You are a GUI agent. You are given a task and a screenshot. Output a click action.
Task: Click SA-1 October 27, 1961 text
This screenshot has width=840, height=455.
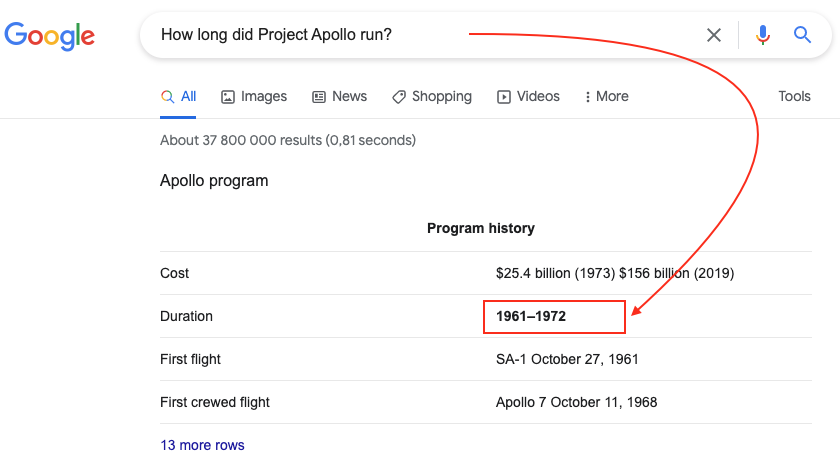pos(567,359)
